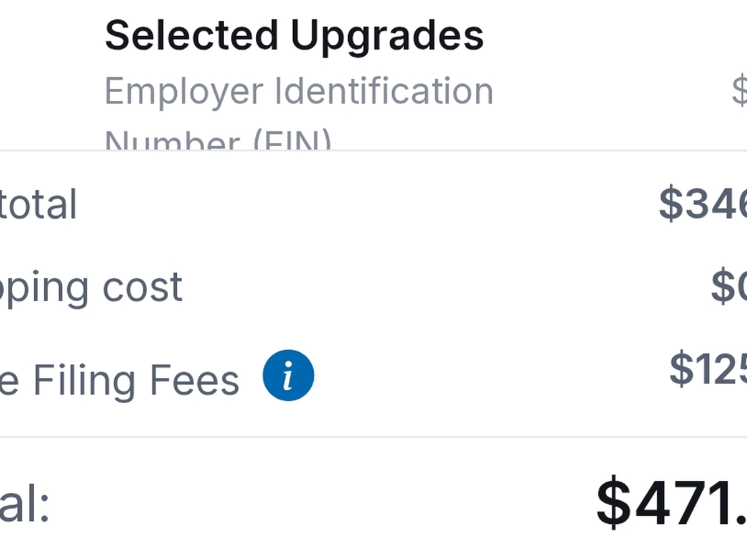Click the cut-off "Number (EIN)" text line
Screen dimensions: 747x560
click(218, 142)
